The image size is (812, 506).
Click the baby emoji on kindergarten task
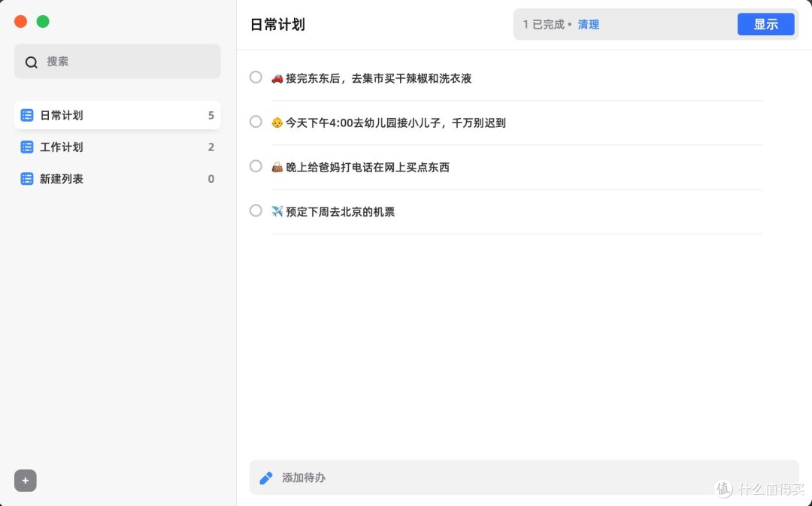click(277, 123)
